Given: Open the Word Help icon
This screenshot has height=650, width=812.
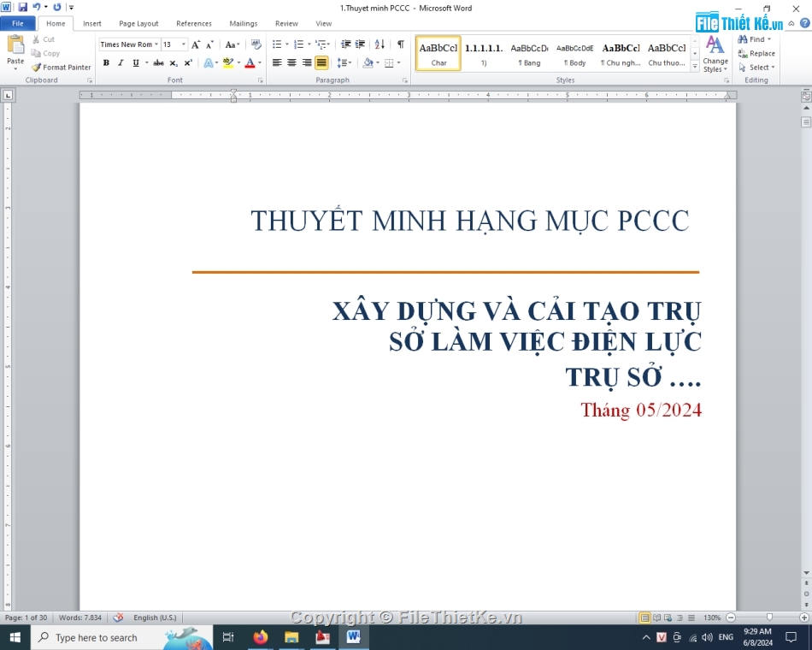Looking at the screenshot, I should pyautogui.click(x=805, y=23).
